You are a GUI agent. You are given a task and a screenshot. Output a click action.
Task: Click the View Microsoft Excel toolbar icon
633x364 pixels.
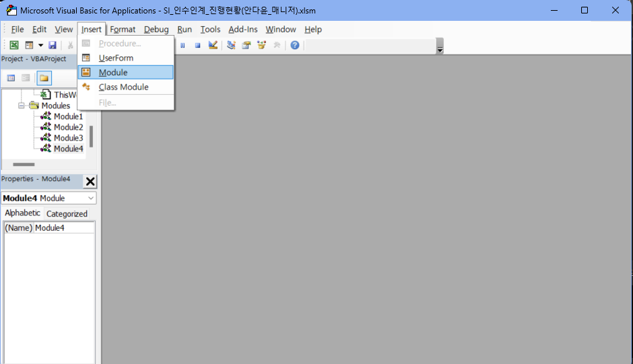(x=14, y=45)
